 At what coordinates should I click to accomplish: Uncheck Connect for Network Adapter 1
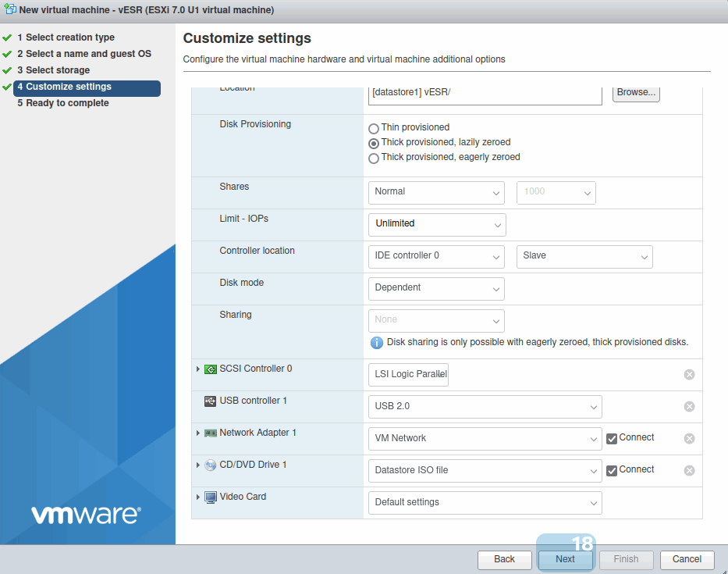612,439
